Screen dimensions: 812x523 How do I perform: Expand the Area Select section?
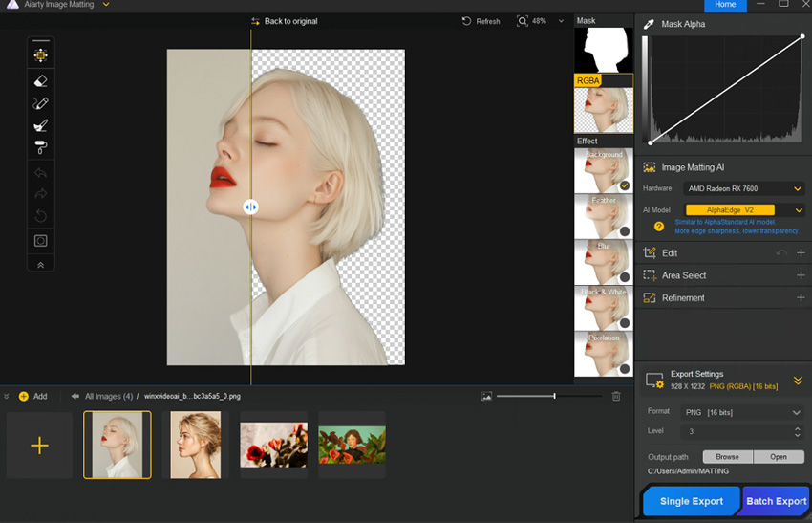[x=801, y=275]
